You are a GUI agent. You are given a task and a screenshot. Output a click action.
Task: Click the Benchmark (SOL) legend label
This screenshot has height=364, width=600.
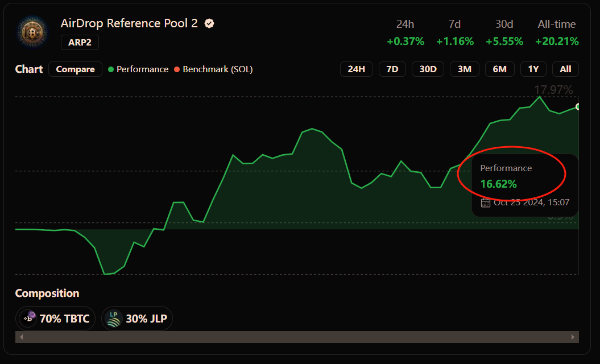click(x=218, y=69)
